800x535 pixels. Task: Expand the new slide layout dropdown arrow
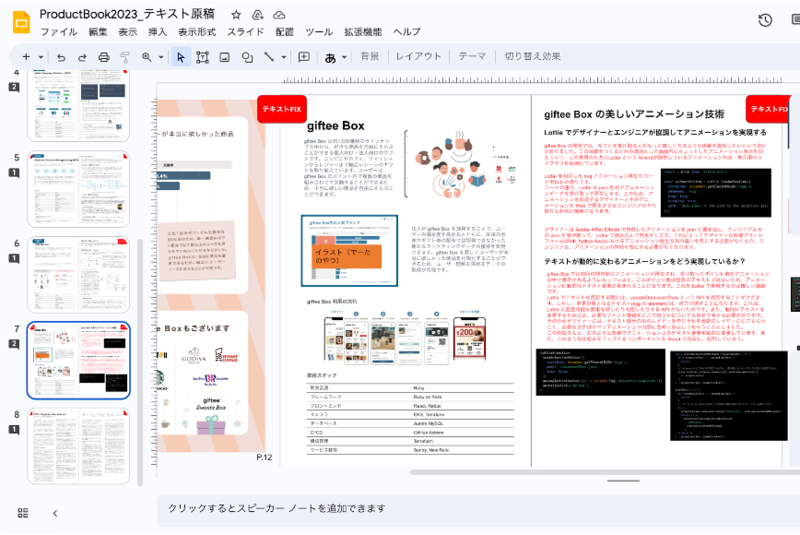[x=41, y=57]
